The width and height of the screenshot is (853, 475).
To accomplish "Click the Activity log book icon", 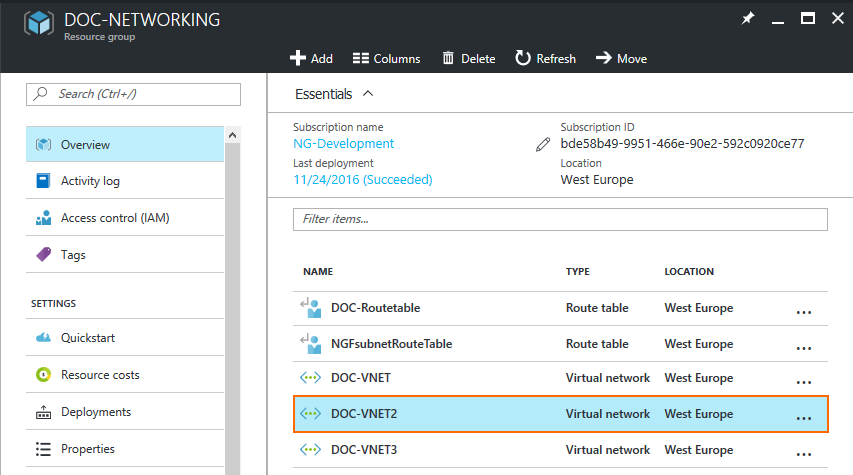I will coord(43,181).
